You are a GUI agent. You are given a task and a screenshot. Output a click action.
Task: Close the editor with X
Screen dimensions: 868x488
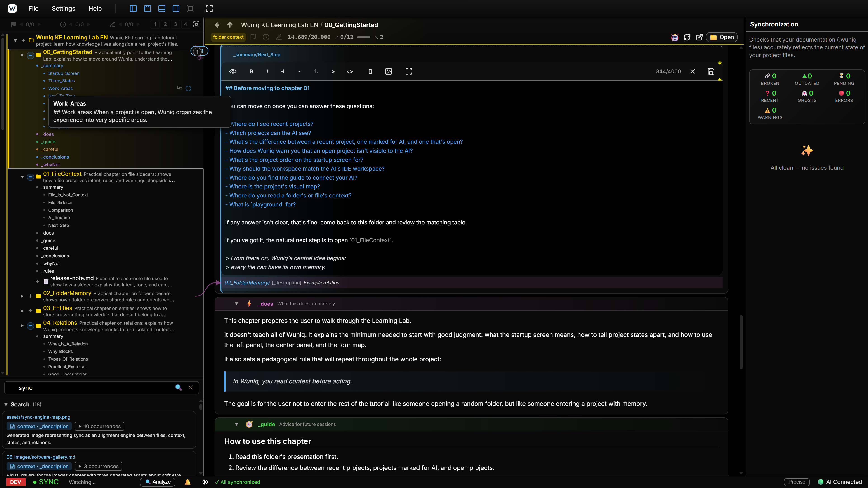693,71
